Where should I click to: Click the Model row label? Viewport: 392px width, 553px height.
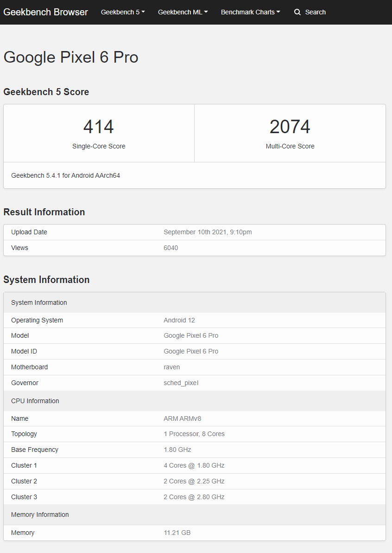20,336
